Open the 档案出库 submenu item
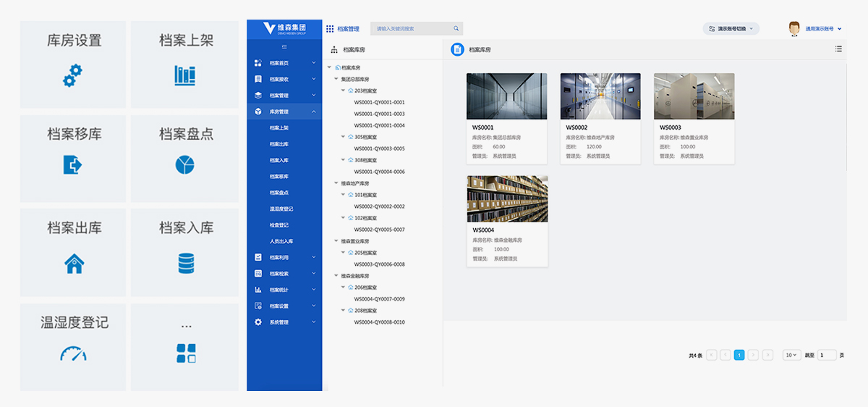The height and width of the screenshot is (407, 868). (x=279, y=144)
